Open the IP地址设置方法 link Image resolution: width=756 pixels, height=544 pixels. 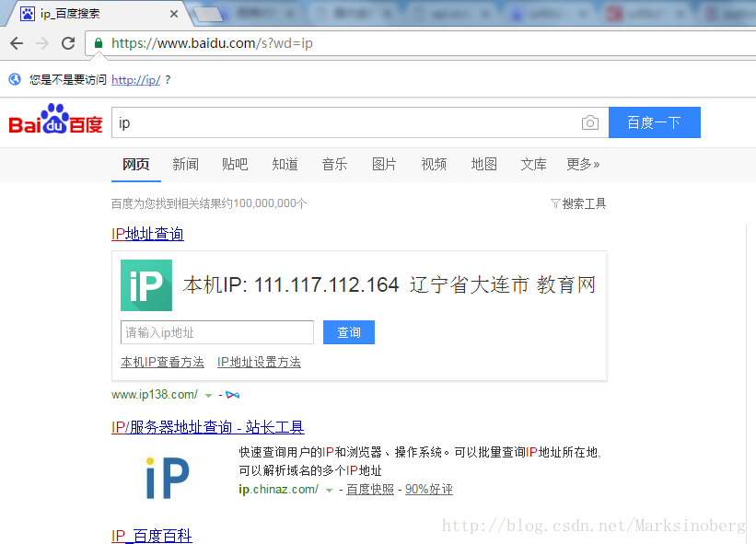pos(259,362)
